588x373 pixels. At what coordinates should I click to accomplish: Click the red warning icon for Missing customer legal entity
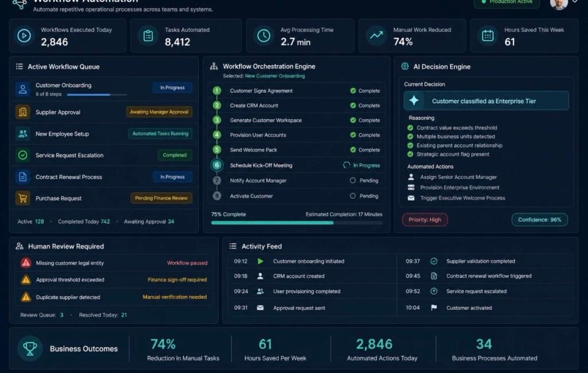(25, 263)
